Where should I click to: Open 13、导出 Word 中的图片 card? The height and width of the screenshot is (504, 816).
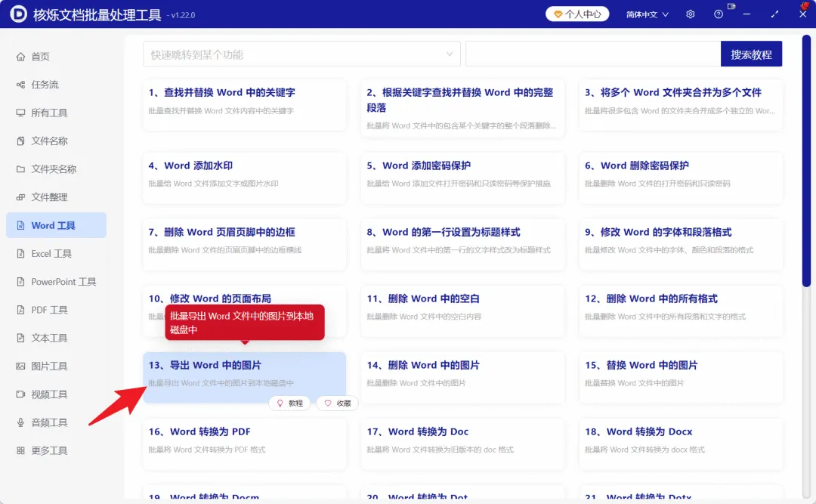[x=244, y=378]
